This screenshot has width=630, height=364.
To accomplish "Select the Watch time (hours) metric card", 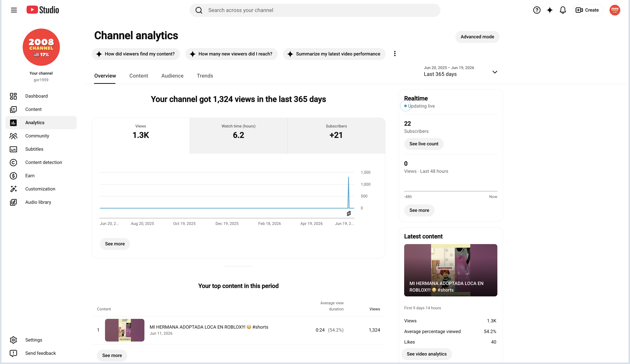I will click(238, 136).
